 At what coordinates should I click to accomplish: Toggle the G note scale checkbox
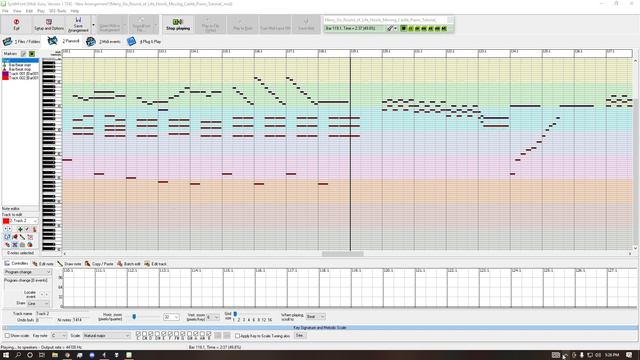tap(183, 334)
